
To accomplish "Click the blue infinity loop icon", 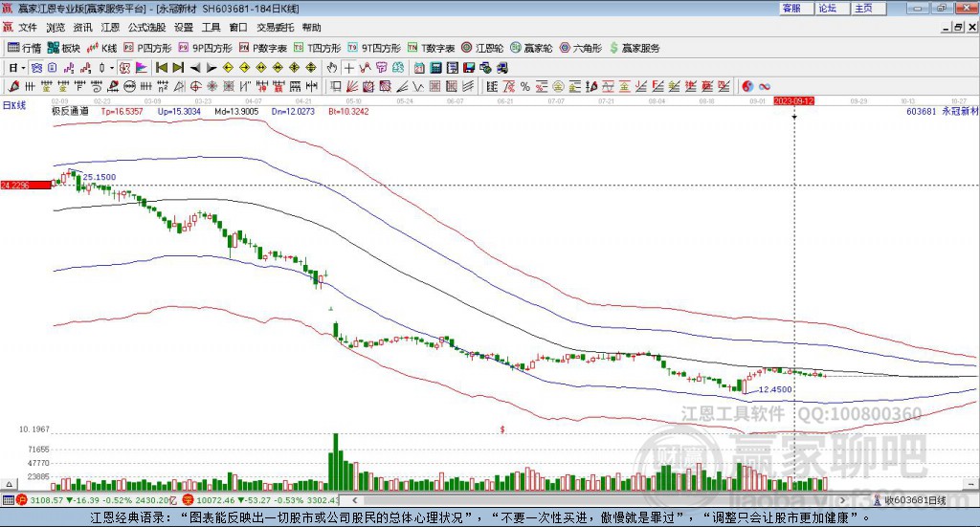I will click(x=765, y=87).
